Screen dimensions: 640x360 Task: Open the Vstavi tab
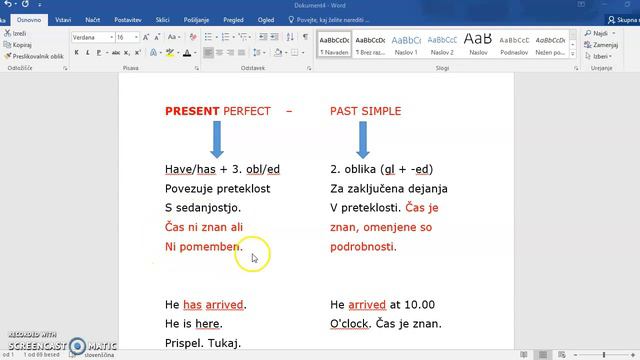point(63,20)
